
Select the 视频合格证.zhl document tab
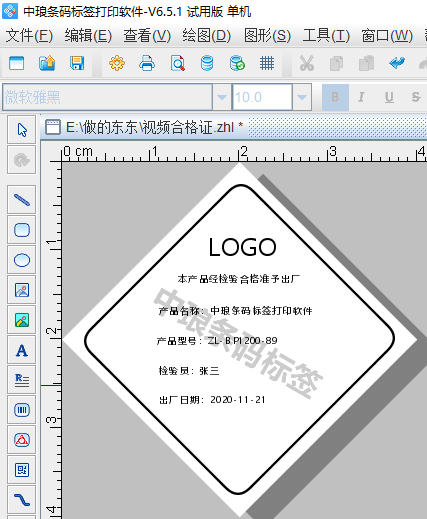[x=144, y=127]
